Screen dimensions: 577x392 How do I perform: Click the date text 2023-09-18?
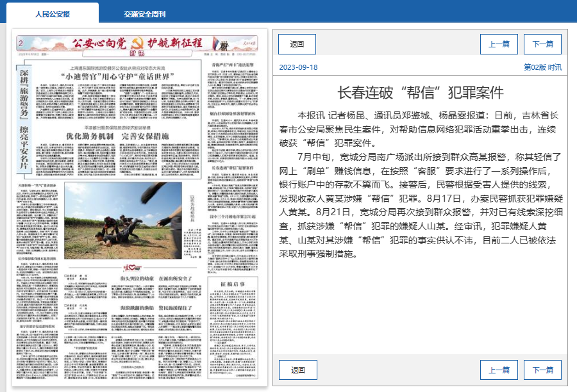pyautogui.click(x=298, y=67)
